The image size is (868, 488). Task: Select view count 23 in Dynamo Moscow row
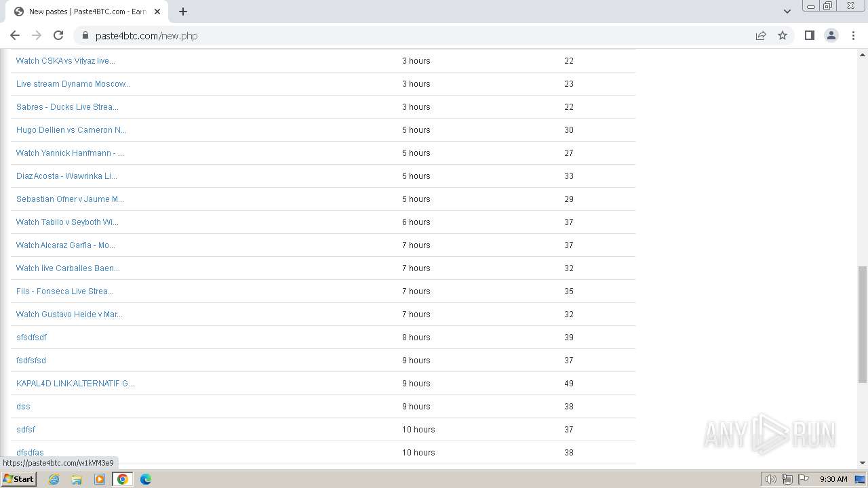point(569,84)
